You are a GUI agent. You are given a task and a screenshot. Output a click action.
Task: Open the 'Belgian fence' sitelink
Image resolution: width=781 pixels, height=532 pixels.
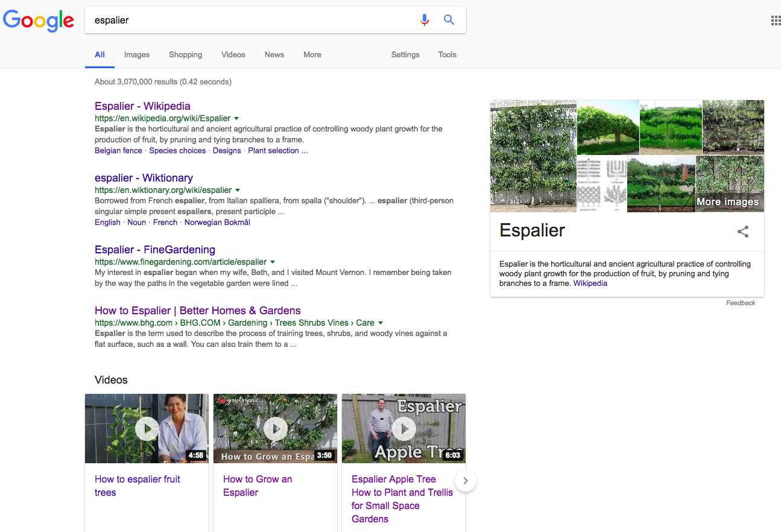[118, 151]
